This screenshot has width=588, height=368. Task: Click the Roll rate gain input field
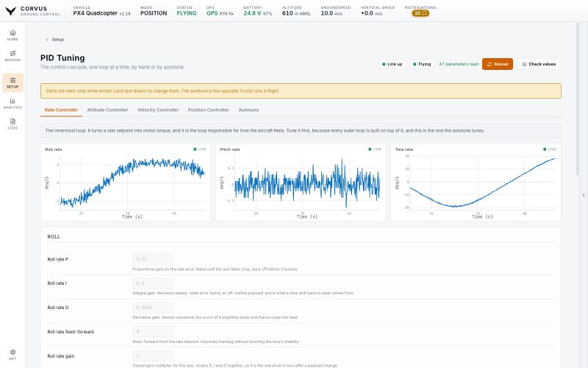coord(153,355)
